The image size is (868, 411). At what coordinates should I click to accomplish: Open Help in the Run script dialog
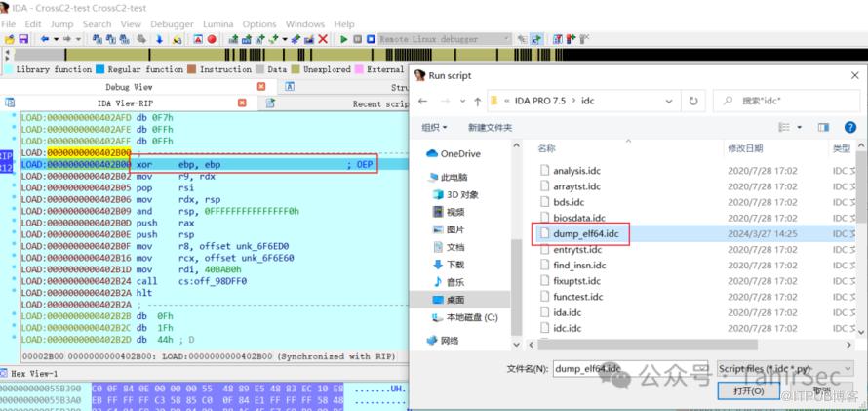(x=850, y=127)
